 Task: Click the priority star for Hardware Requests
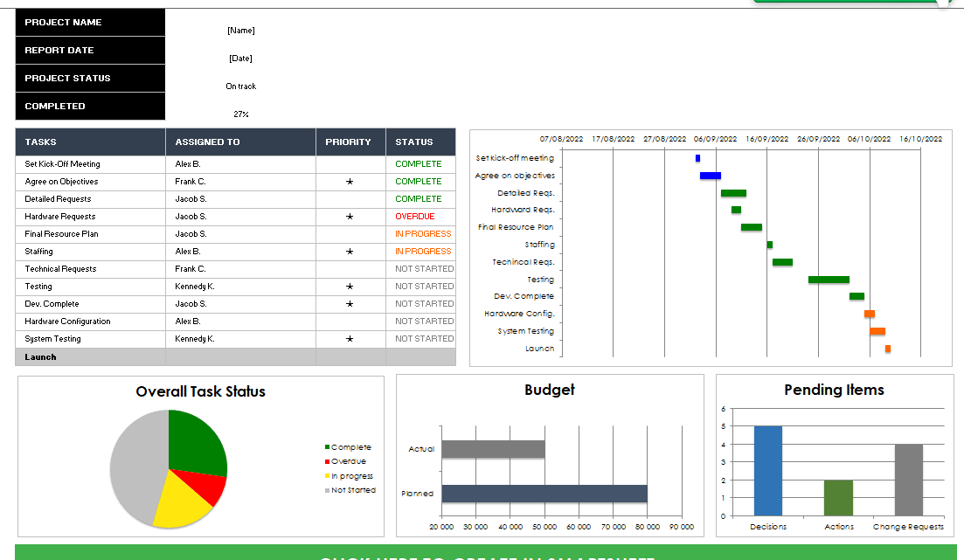tap(350, 217)
